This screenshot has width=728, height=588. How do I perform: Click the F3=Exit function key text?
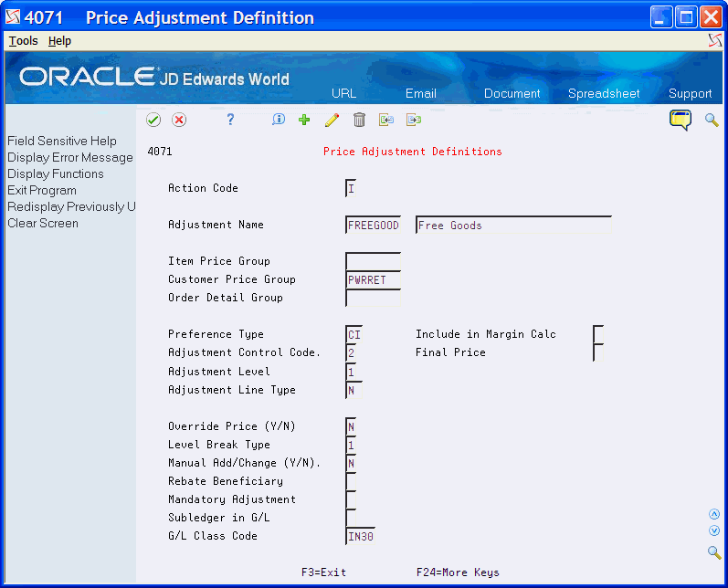(323, 572)
